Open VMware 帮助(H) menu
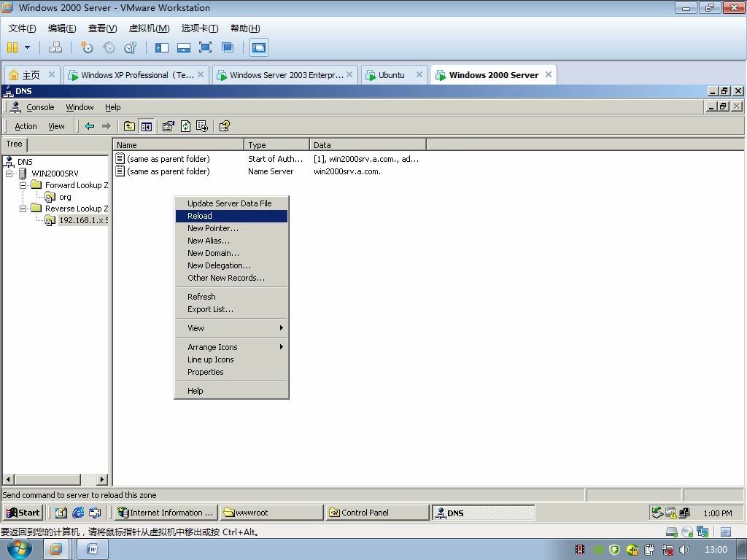The image size is (747, 560). (x=245, y=28)
